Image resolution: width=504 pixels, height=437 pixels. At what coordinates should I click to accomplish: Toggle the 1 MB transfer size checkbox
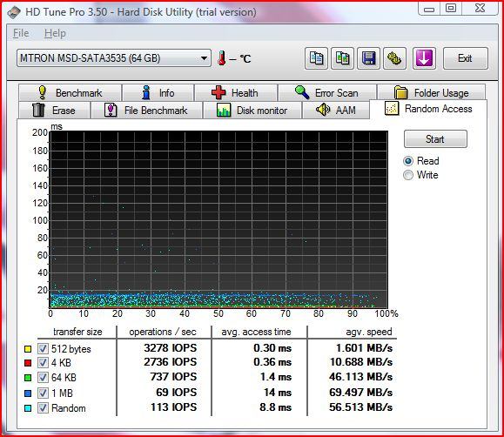pos(43,393)
